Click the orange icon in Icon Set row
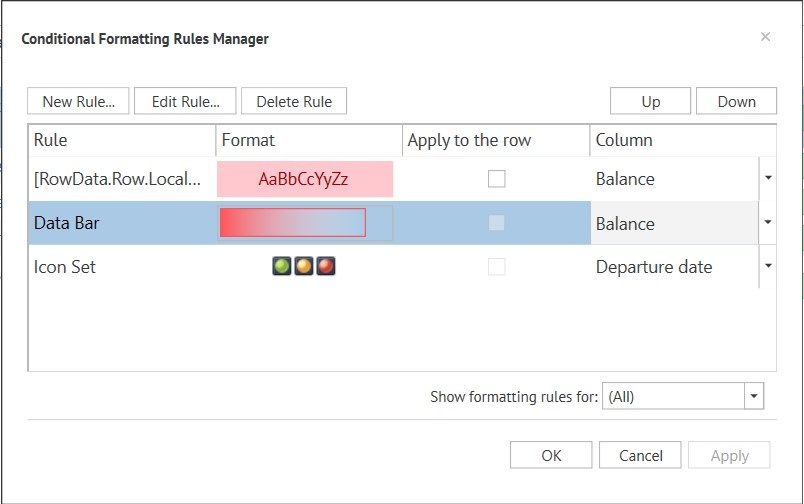Viewport: 804px width, 504px height. (303, 267)
